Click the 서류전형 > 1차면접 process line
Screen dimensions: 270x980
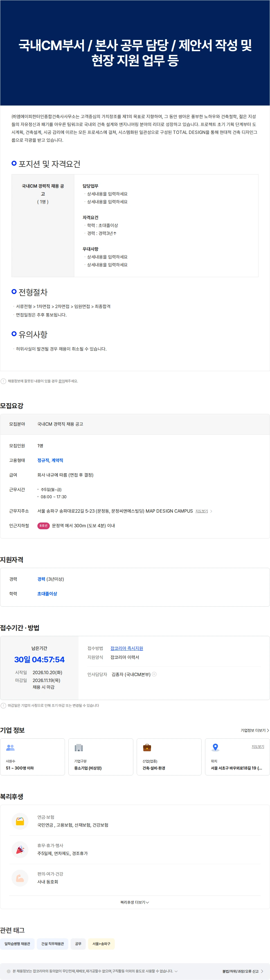click(x=63, y=306)
